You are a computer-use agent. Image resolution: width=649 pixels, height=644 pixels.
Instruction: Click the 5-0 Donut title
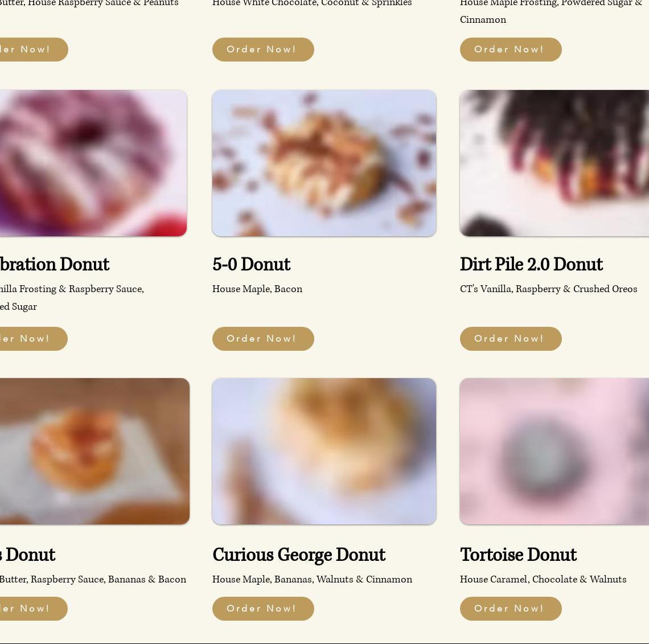tap(251, 264)
